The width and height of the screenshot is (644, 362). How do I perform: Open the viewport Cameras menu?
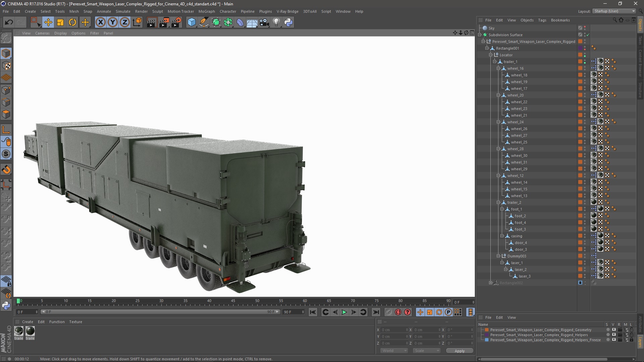(42, 33)
